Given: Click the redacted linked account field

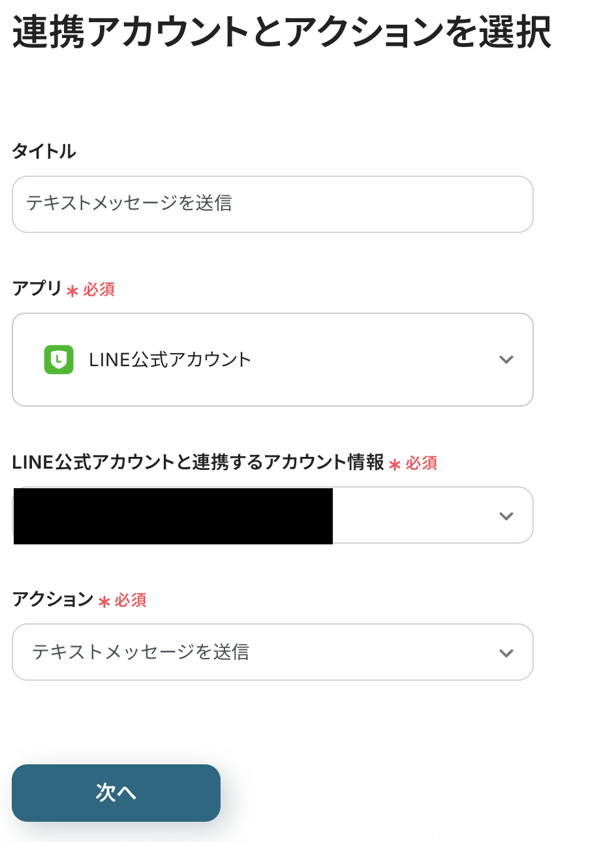Looking at the screenshot, I should (173, 516).
